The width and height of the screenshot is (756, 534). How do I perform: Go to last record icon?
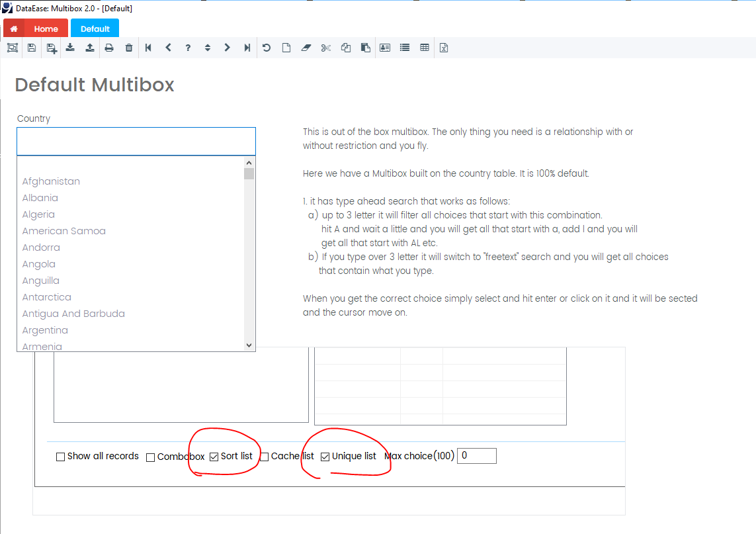click(x=247, y=48)
